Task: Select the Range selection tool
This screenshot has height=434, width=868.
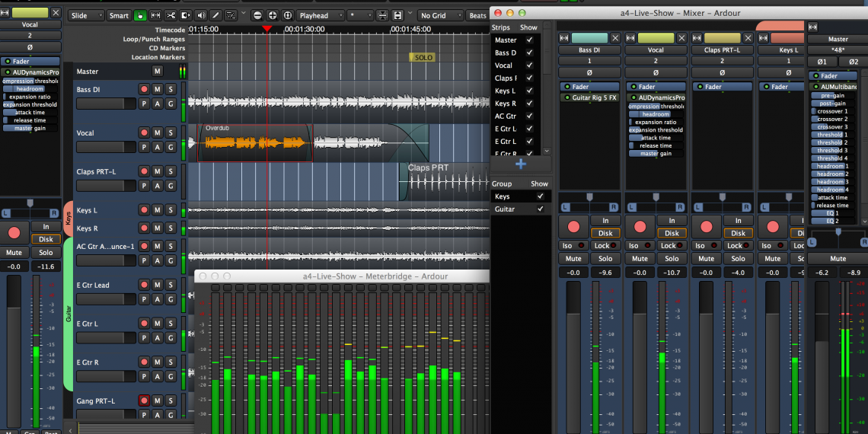Action: coord(155,15)
